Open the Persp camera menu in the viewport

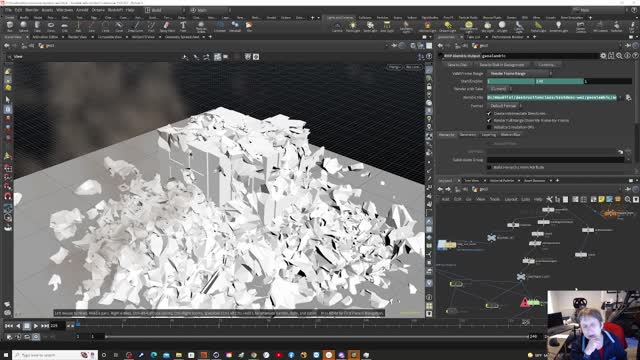pyautogui.click(x=394, y=67)
